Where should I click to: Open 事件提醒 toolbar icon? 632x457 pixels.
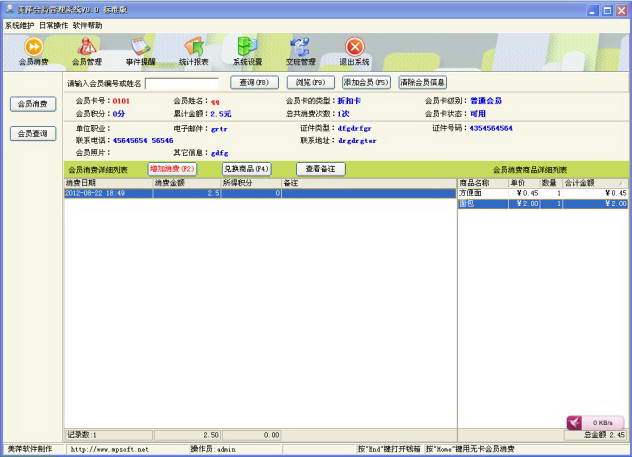pyautogui.click(x=140, y=52)
